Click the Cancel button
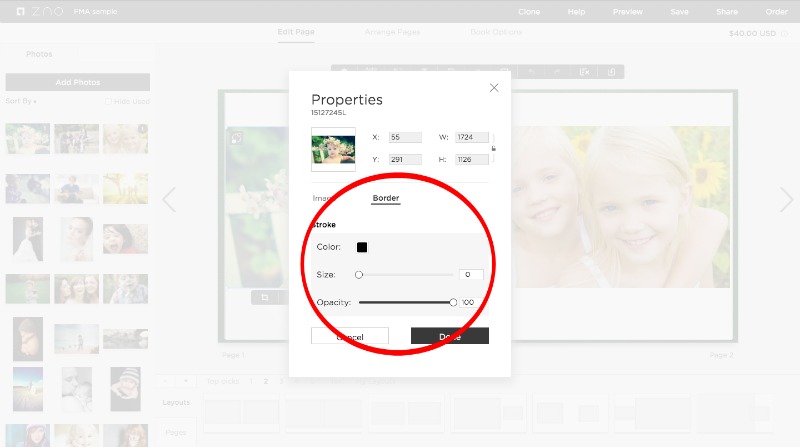 coord(350,336)
